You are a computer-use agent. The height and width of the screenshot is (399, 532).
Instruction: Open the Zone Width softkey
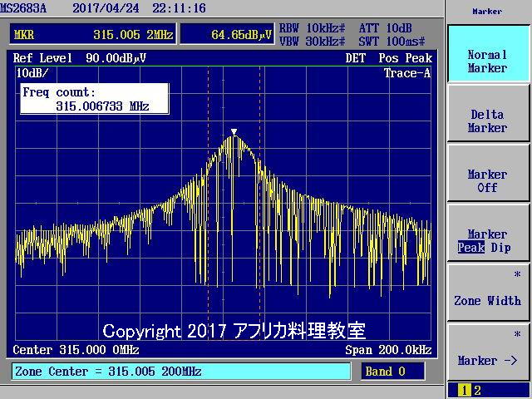coord(488,293)
